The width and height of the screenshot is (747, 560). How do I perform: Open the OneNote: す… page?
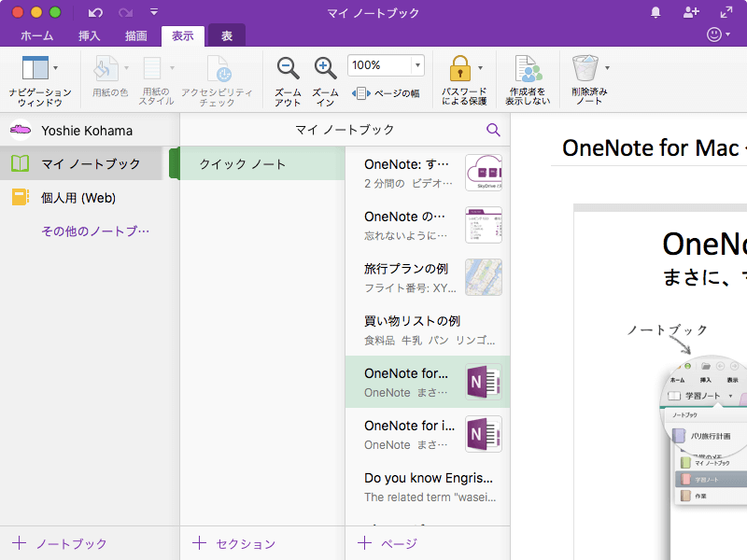[x=428, y=173]
